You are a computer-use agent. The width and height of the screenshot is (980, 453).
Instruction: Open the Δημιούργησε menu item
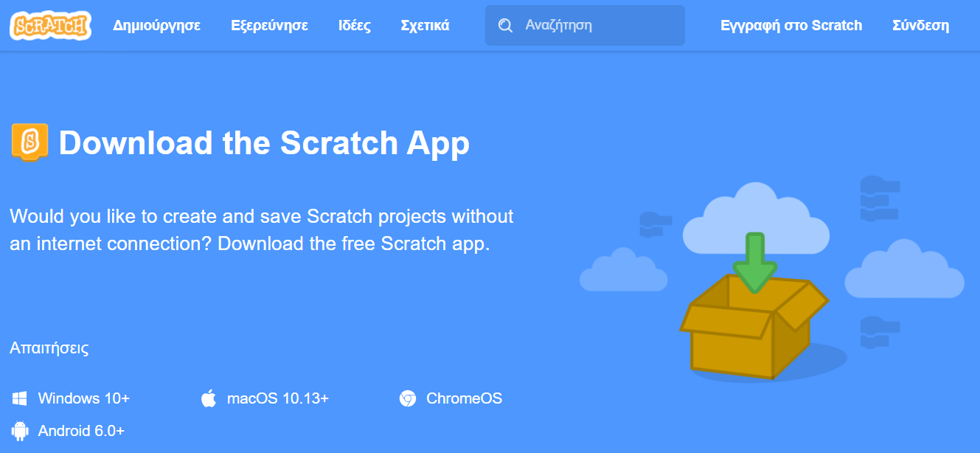click(157, 26)
